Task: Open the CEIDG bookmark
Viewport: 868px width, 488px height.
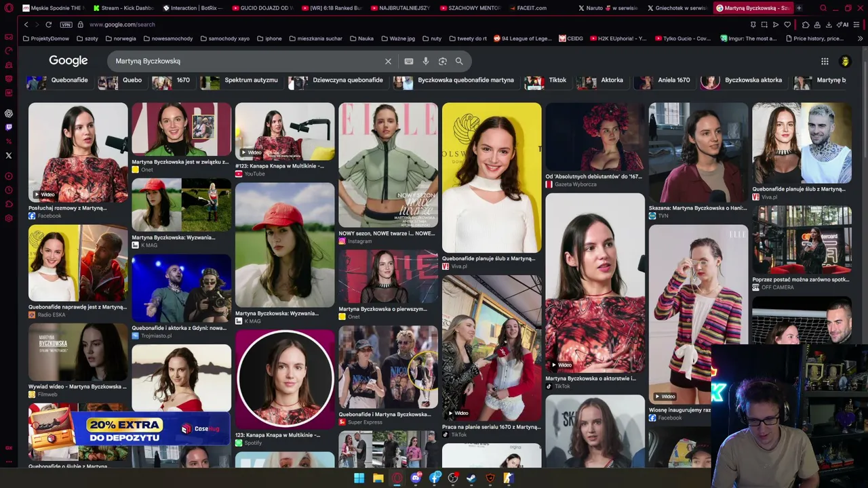Action: tap(571, 39)
